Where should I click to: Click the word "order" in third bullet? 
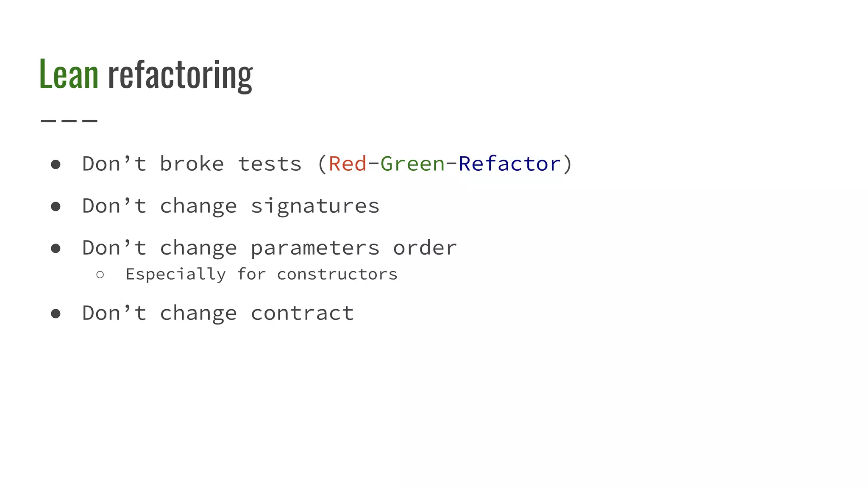click(425, 248)
